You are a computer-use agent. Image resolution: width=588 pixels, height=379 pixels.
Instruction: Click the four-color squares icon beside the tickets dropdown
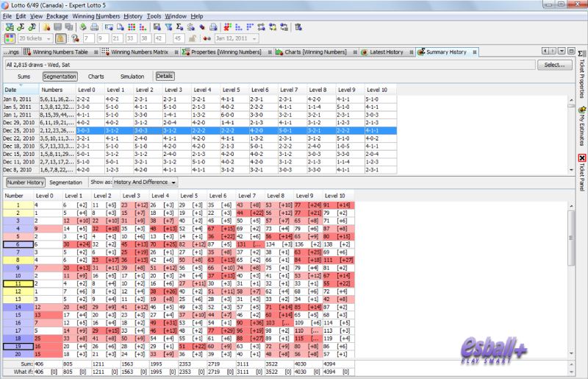(x=10, y=38)
